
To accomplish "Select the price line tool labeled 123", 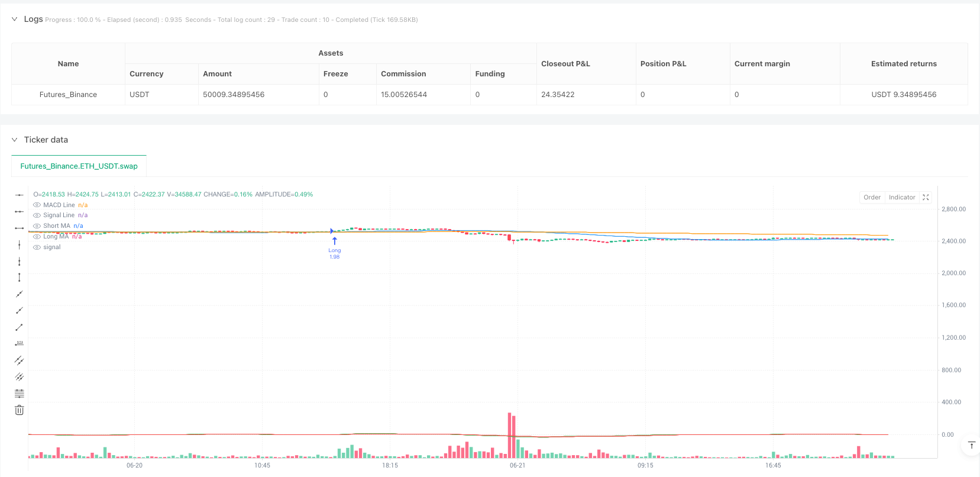I will click(x=19, y=344).
